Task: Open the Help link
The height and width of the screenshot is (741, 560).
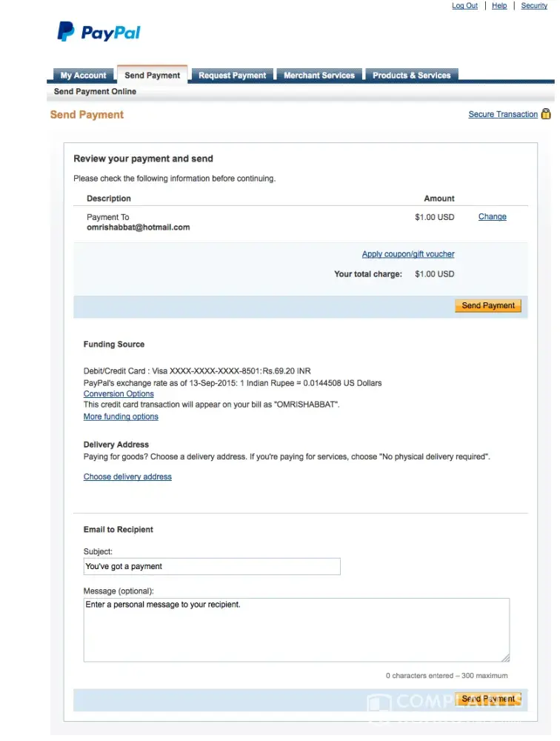Action: click(x=499, y=6)
